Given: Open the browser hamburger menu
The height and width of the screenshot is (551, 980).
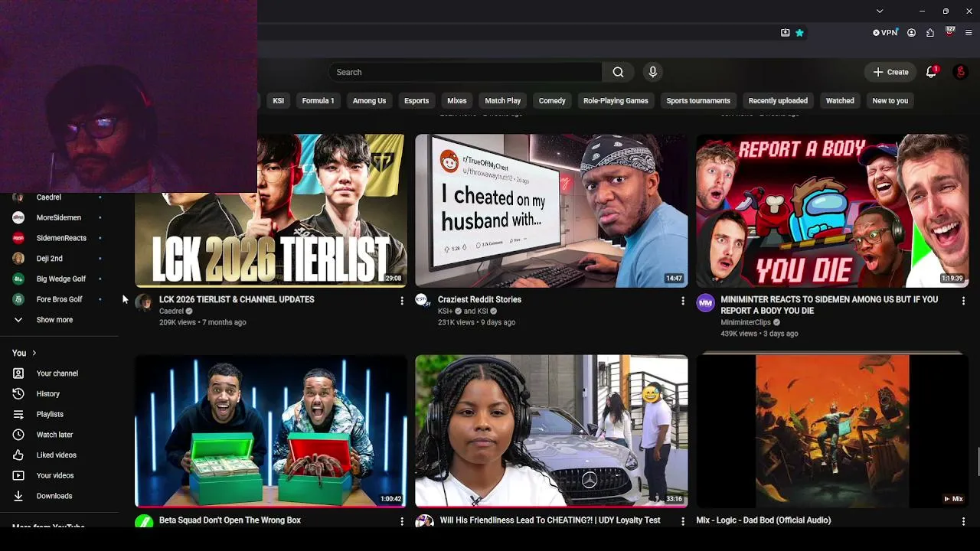Looking at the screenshot, I should point(969,33).
